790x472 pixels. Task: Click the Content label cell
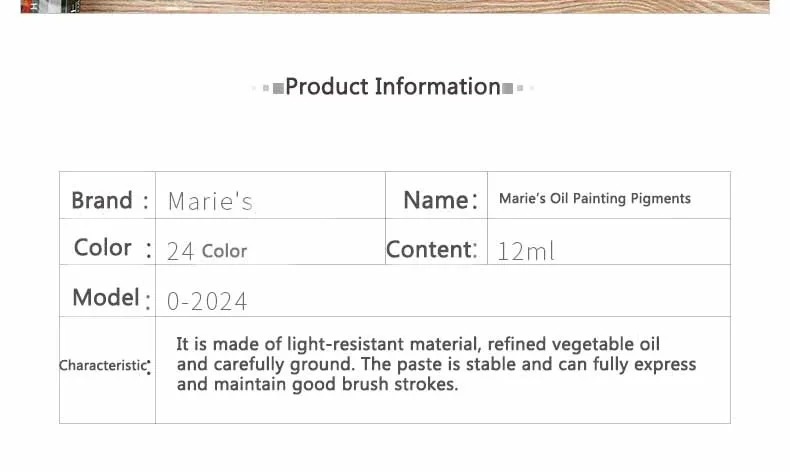436,242
